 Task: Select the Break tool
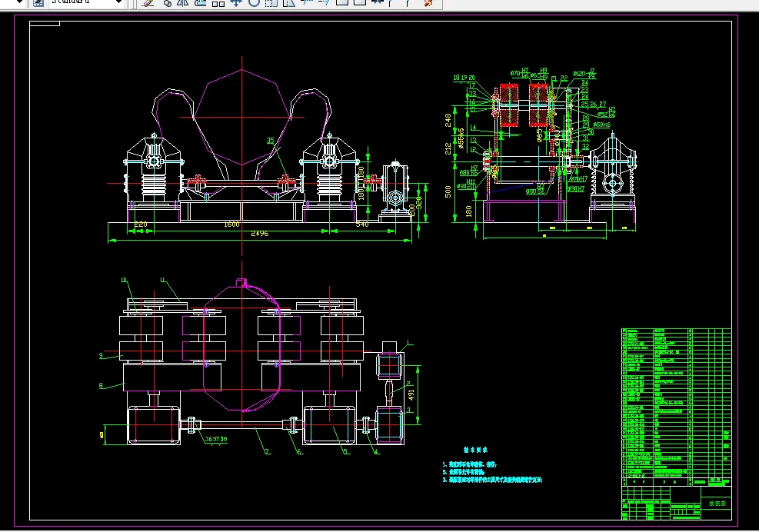(359, 3)
